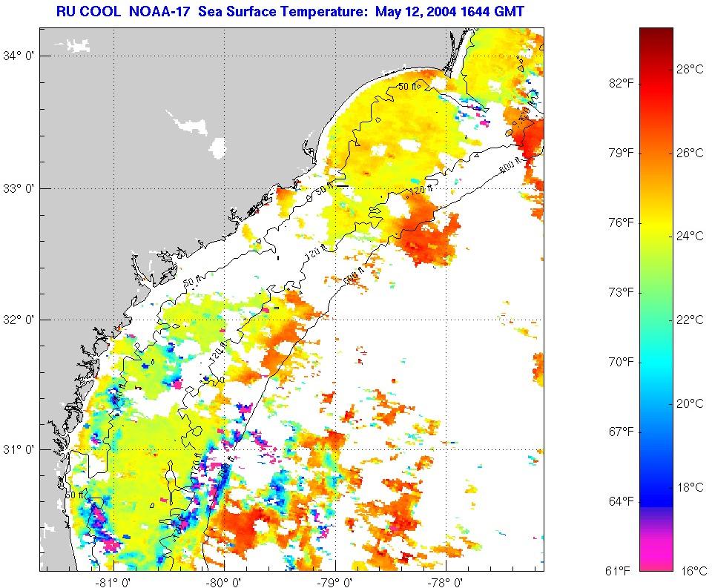Click the date 'May 12, 2004 1644 GMT' in title
This screenshot has height=588, width=712.
coord(449,11)
